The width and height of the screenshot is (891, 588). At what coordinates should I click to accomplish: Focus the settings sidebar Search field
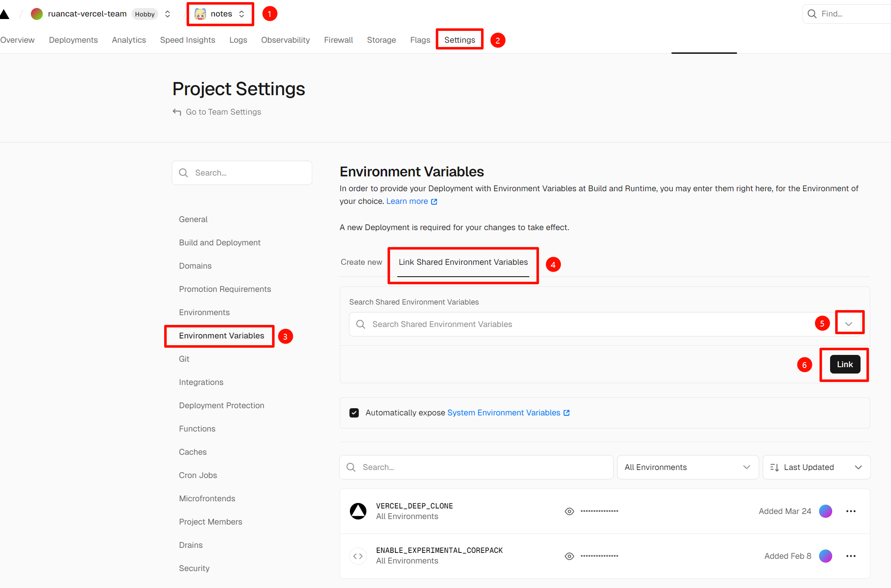(x=242, y=173)
